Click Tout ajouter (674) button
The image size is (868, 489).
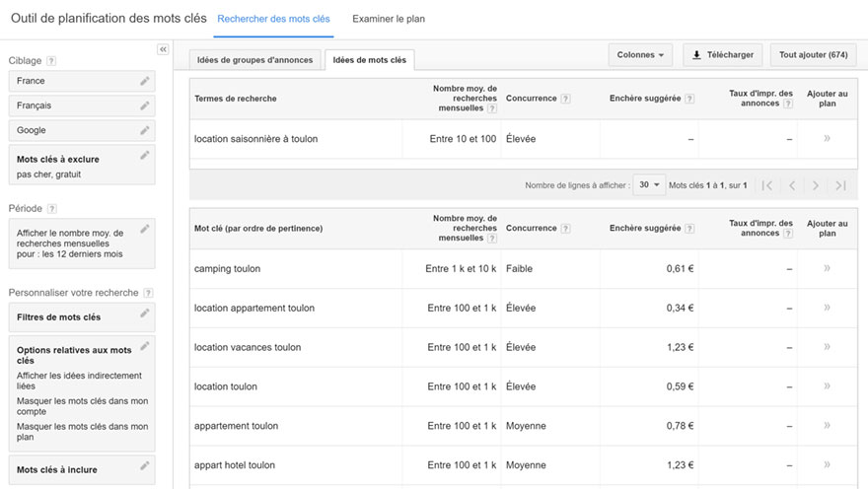point(813,55)
